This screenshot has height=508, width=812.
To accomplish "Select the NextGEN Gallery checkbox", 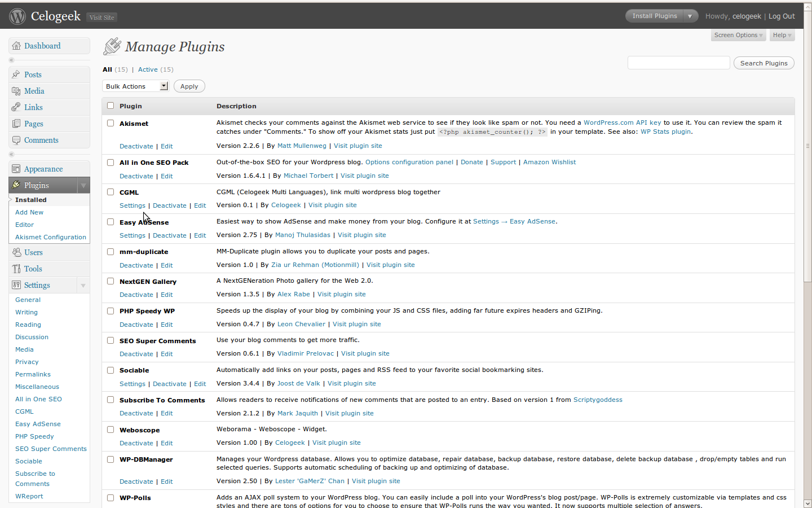I will (x=111, y=281).
